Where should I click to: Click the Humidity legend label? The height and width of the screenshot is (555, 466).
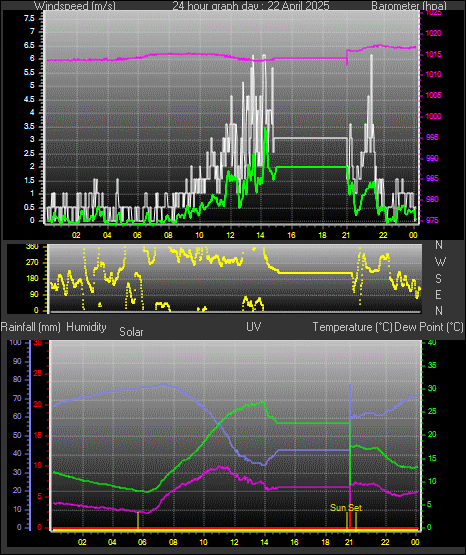pos(86,327)
